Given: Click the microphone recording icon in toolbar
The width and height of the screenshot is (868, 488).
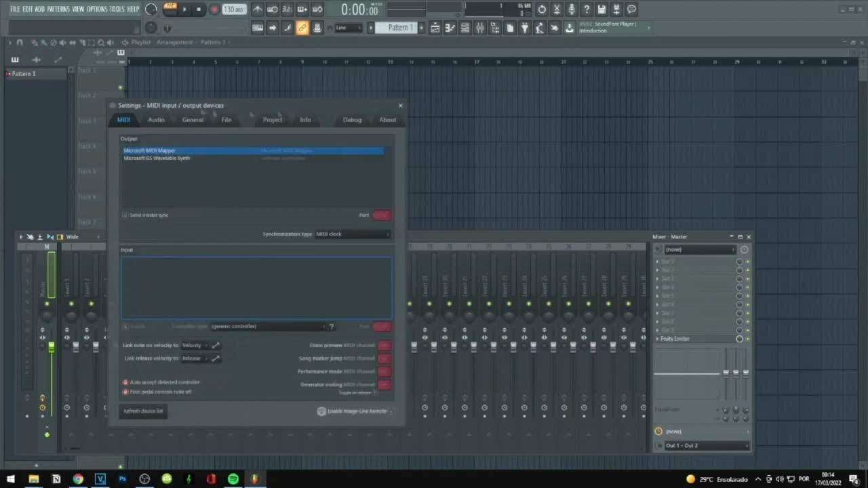Looking at the screenshot, I should [572, 9].
